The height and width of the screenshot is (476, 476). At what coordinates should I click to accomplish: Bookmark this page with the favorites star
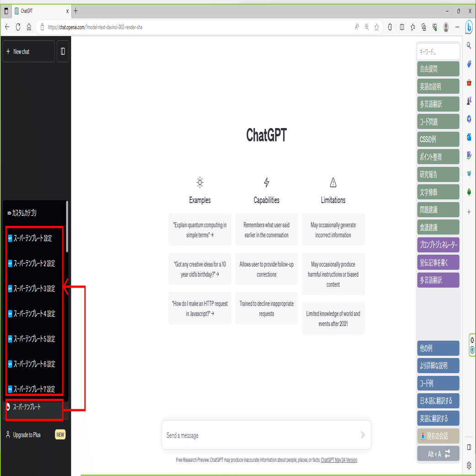tap(376, 27)
